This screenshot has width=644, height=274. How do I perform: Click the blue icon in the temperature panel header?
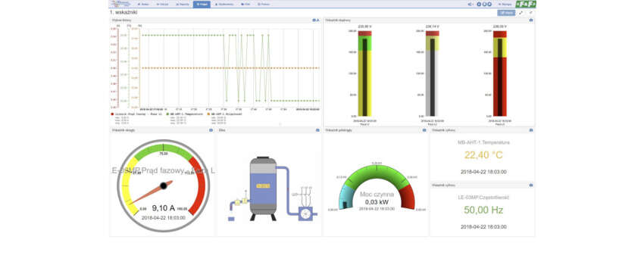point(530,130)
